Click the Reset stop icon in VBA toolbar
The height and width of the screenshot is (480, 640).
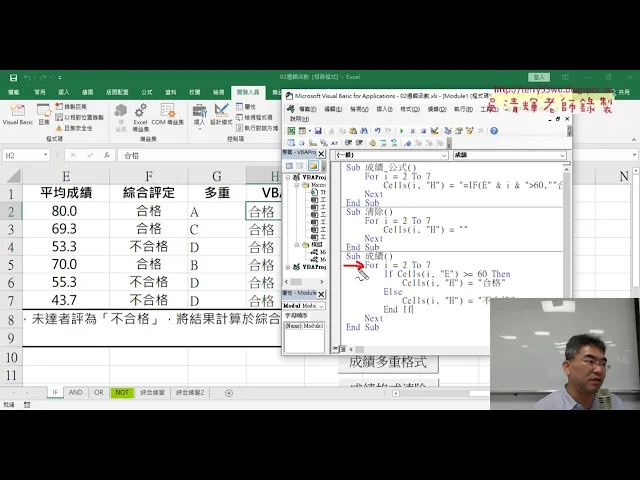pos(423,131)
